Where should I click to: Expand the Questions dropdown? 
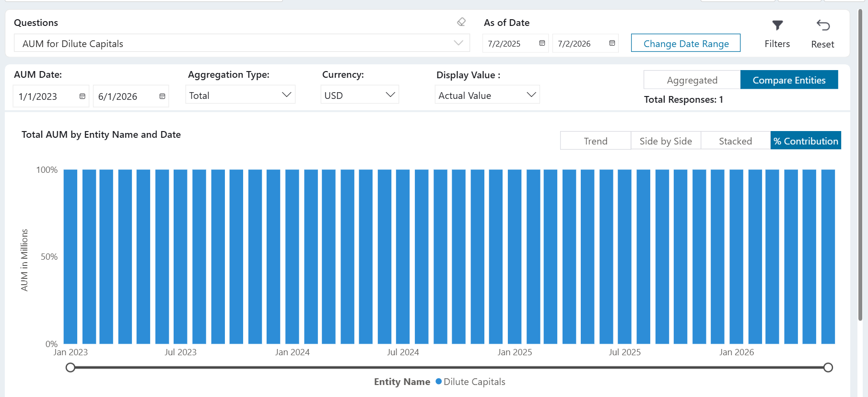pos(242,43)
